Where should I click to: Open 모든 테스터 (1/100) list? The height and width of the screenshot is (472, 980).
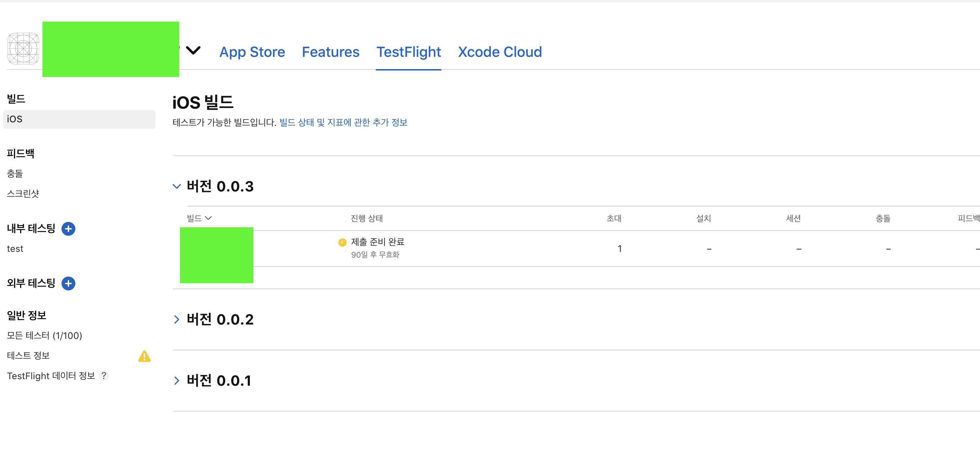coord(45,336)
